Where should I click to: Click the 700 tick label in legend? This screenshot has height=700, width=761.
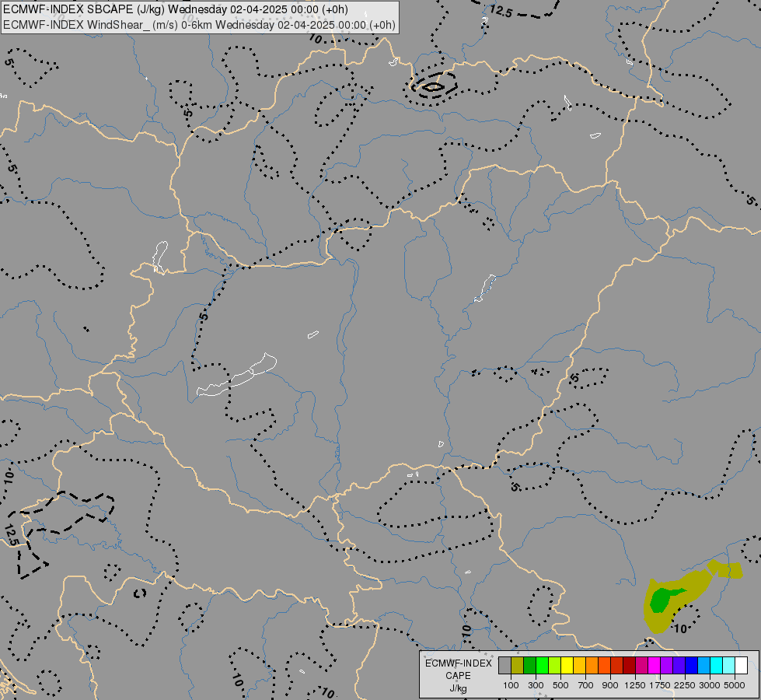click(x=586, y=685)
